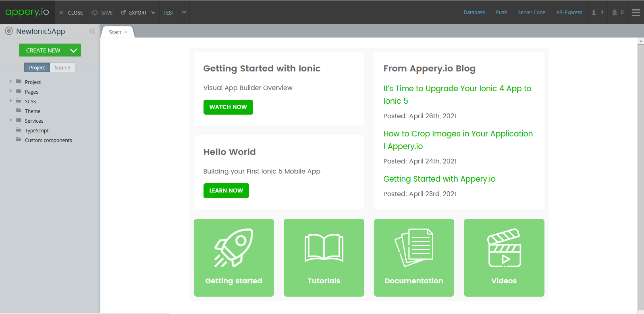The width and height of the screenshot is (644, 314).
Task: Open Getting Started with Appery.io blog link
Action: pyautogui.click(x=439, y=179)
